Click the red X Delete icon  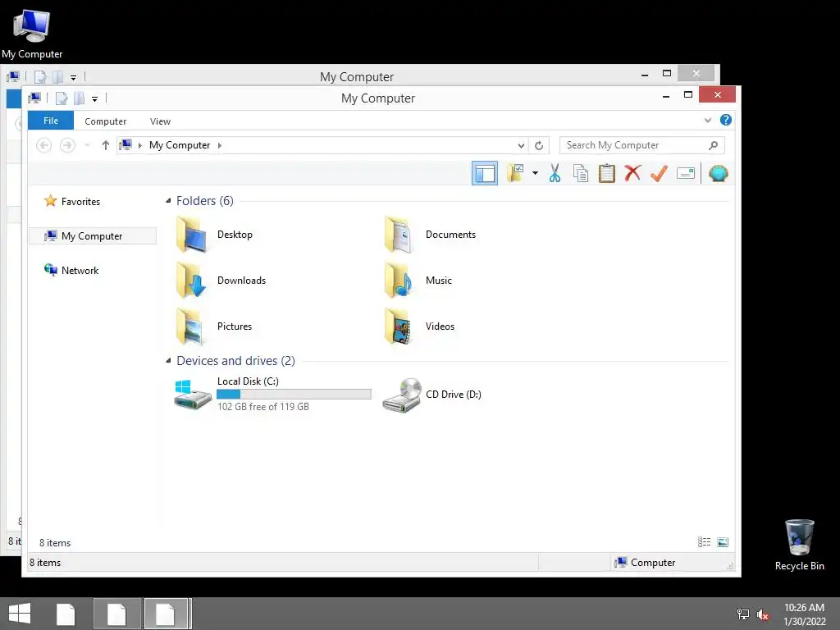(632, 173)
